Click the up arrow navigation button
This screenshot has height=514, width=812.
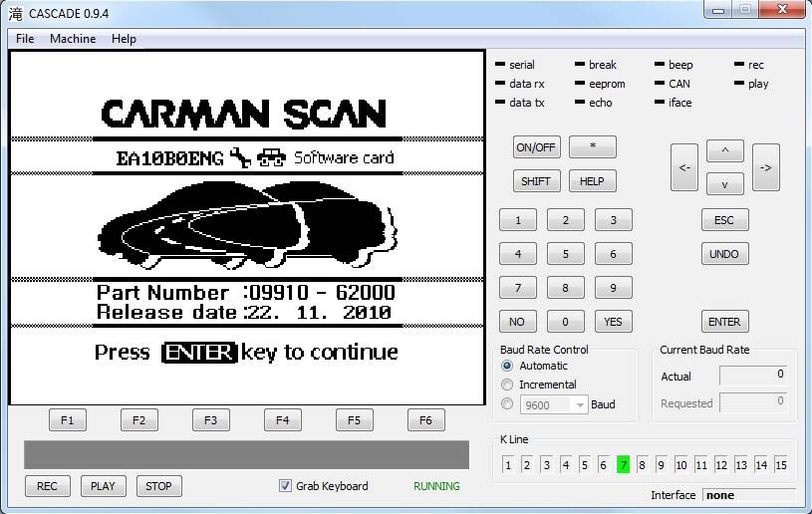(x=725, y=150)
